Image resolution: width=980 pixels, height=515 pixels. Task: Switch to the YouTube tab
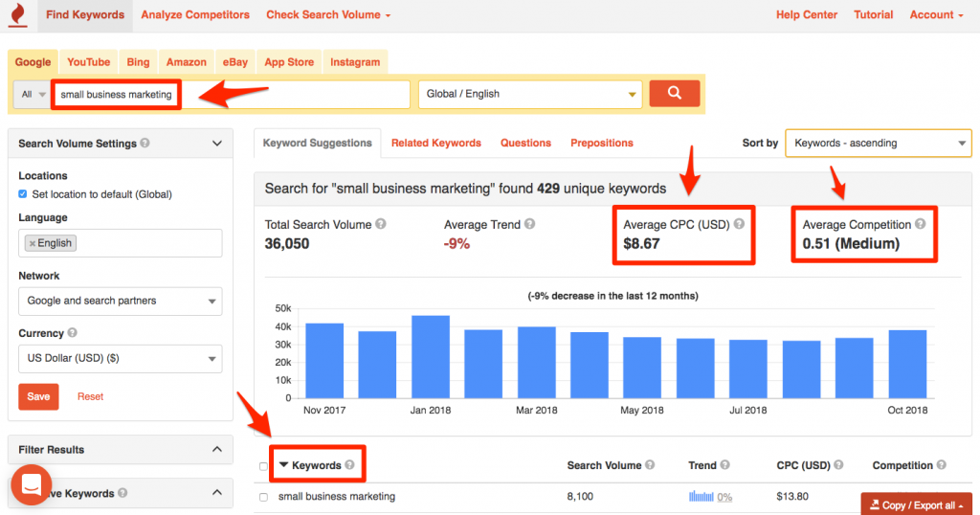88,62
